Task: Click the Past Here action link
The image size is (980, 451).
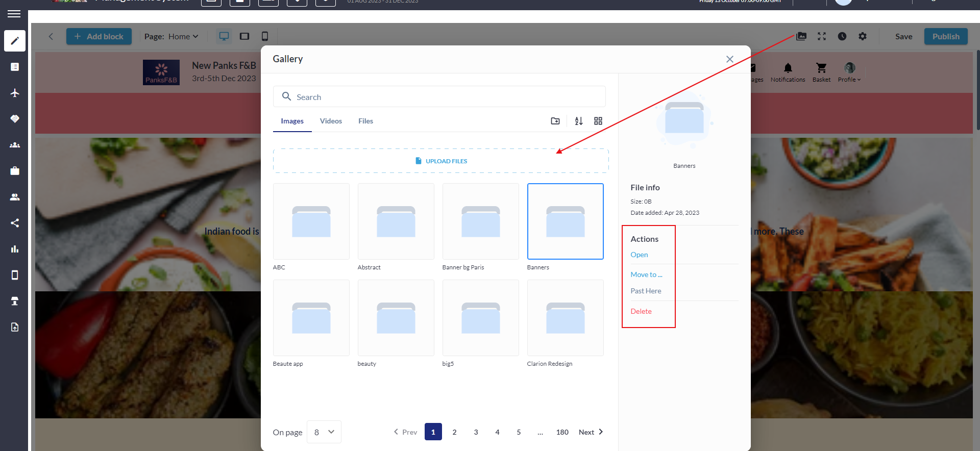Action: 646,291
